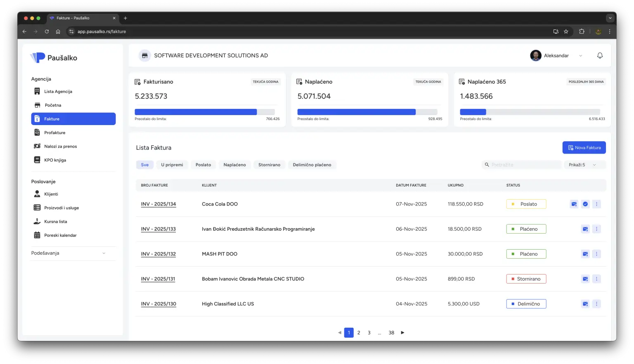Show only Delimično plaćeno invoices
Screen dimensions: 634x364
point(312,165)
